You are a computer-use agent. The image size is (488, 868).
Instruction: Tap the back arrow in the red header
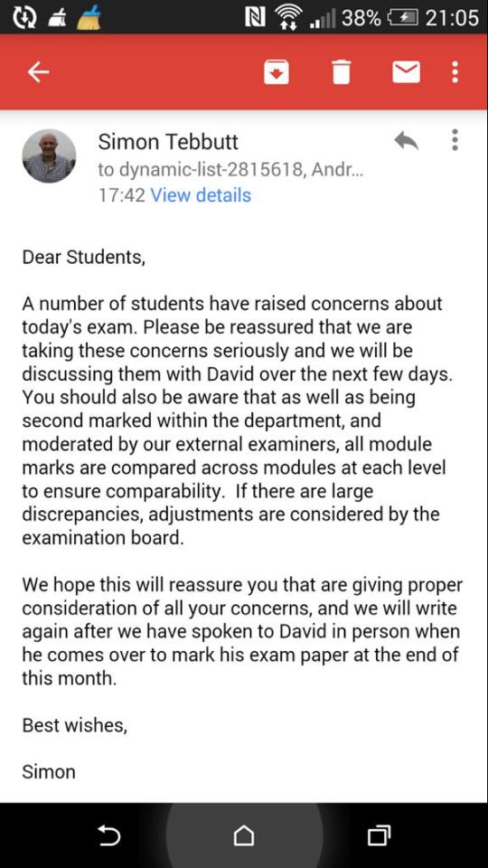pyautogui.click(x=38, y=72)
